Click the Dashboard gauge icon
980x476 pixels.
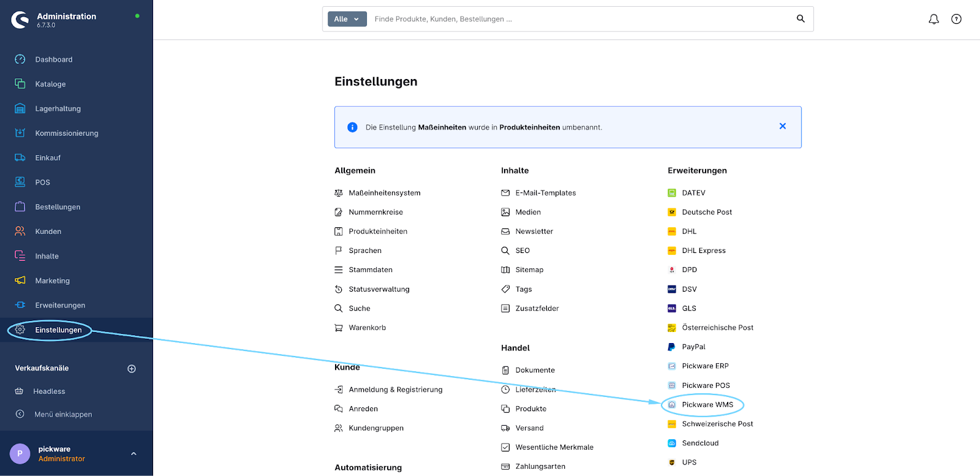20,59
